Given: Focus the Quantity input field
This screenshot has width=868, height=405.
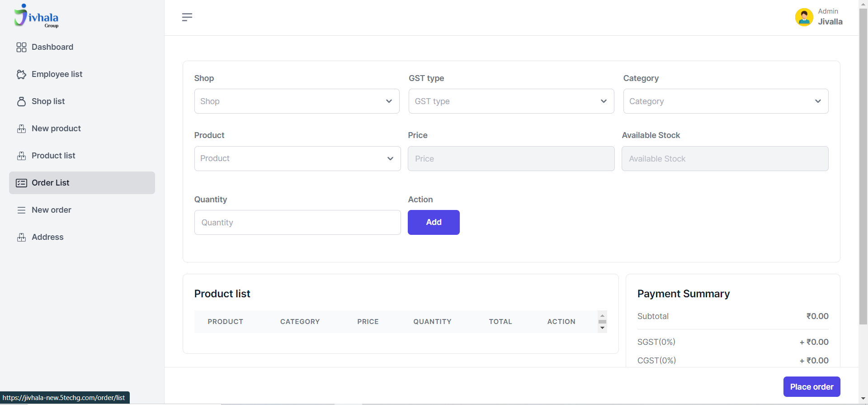Looking at the screenshot, I should [297, 222].
